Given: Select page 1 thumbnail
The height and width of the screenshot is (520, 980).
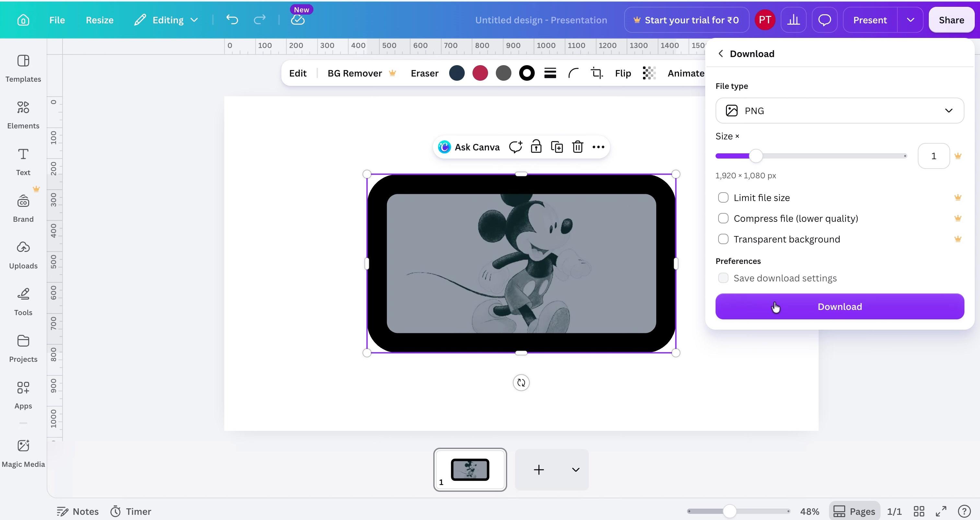Looking at the screenshot, I should coord(470,470).
